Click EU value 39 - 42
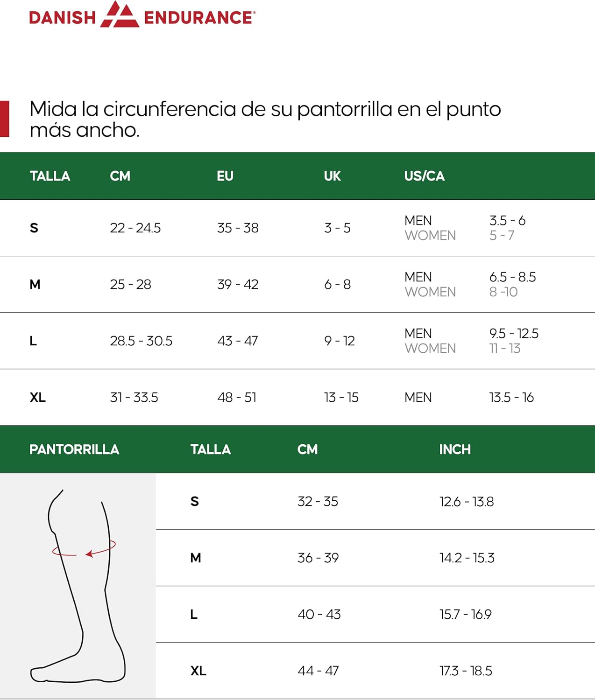 coord(238,284)
